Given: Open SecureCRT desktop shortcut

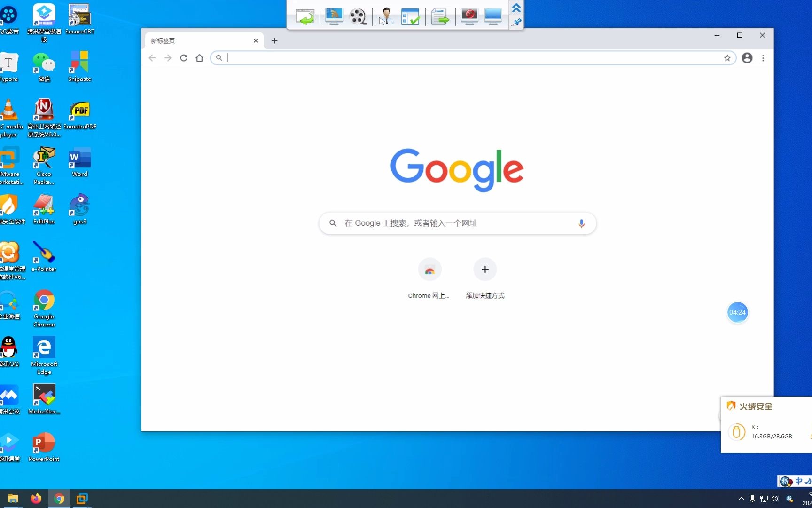Looking at the screenshot, I should [79, 20].
